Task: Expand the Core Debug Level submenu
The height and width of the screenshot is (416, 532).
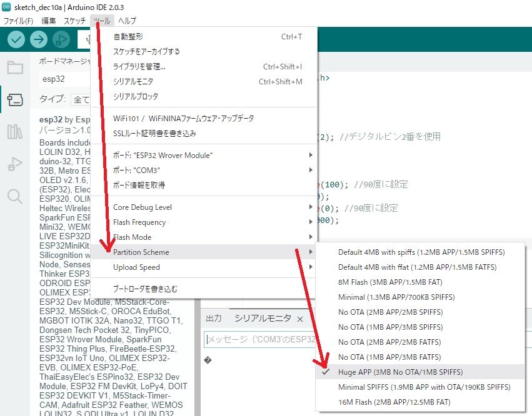Action: (x=204, y=207)
